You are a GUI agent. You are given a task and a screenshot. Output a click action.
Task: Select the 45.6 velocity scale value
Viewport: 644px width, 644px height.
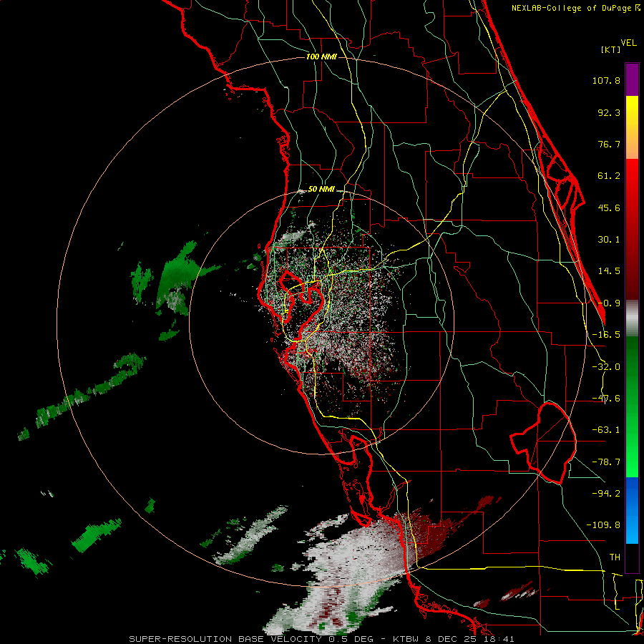(609, 208)
